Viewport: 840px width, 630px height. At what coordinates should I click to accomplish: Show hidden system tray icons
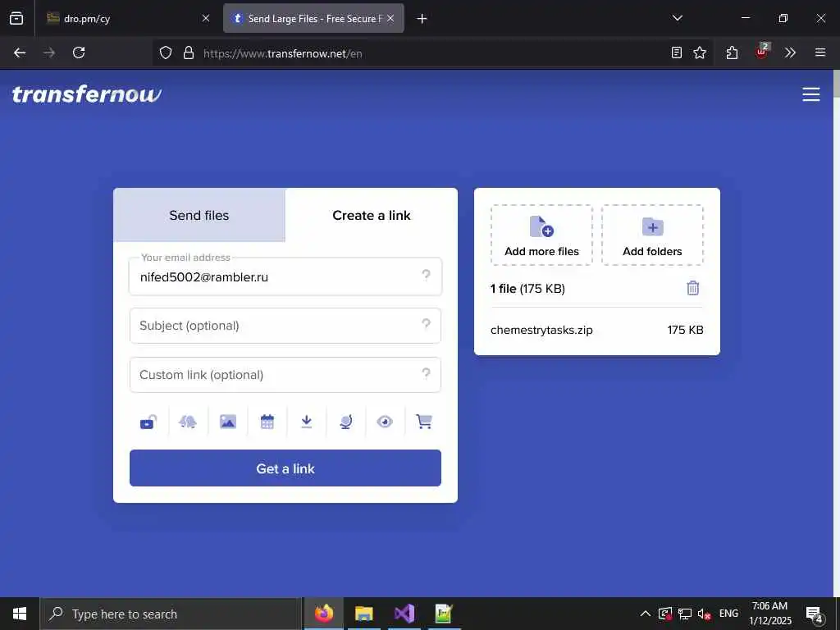point(646,614)
